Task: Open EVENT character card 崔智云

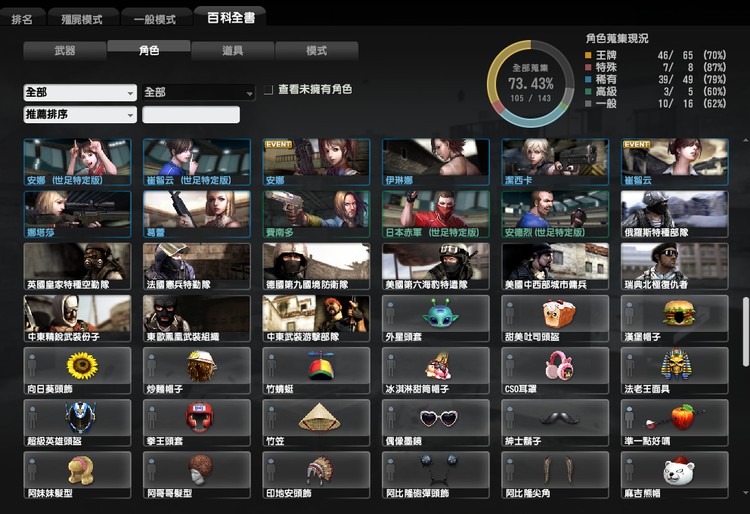Action: point(674,162)
